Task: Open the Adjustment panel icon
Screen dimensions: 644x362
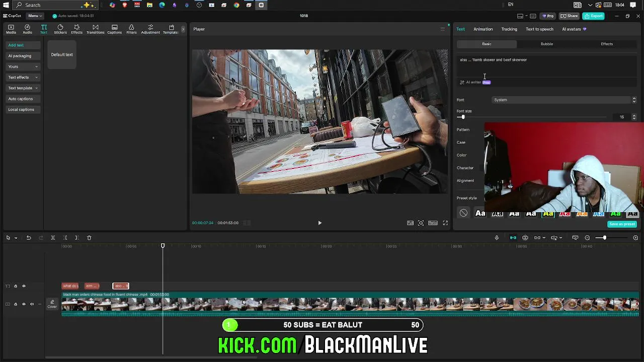Action: pyautogui.click(x=150, y=29)
